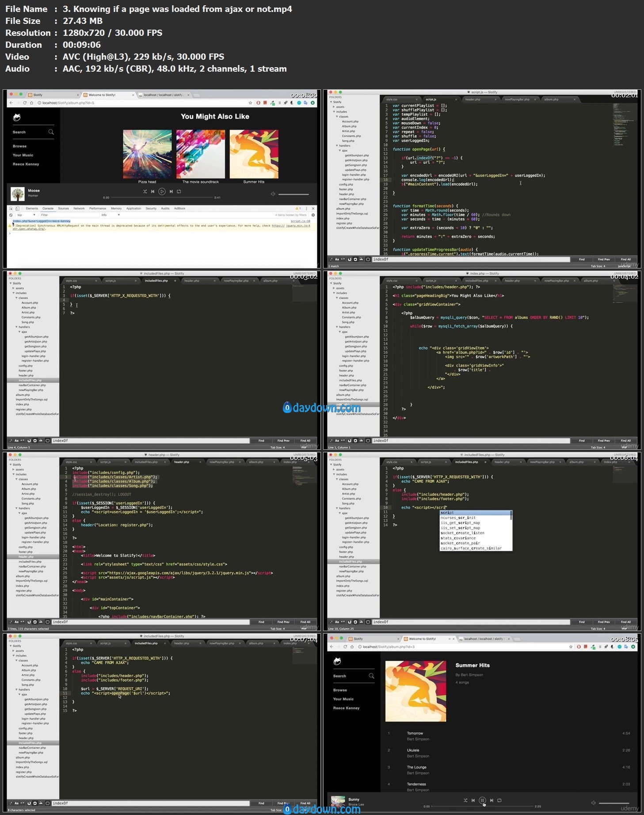
Task: Click browser back arrow in the 00:01:00 frame
Action: click(x=11, y=103)
